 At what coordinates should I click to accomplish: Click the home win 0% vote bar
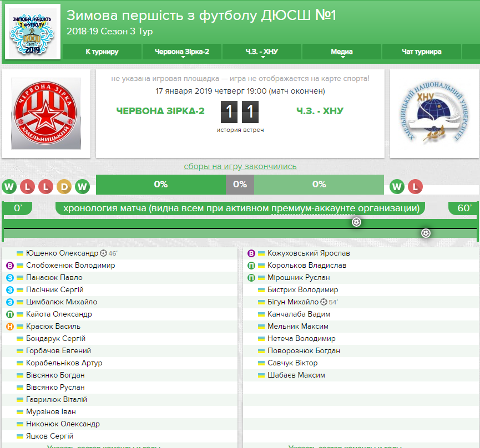pos(161,185)
